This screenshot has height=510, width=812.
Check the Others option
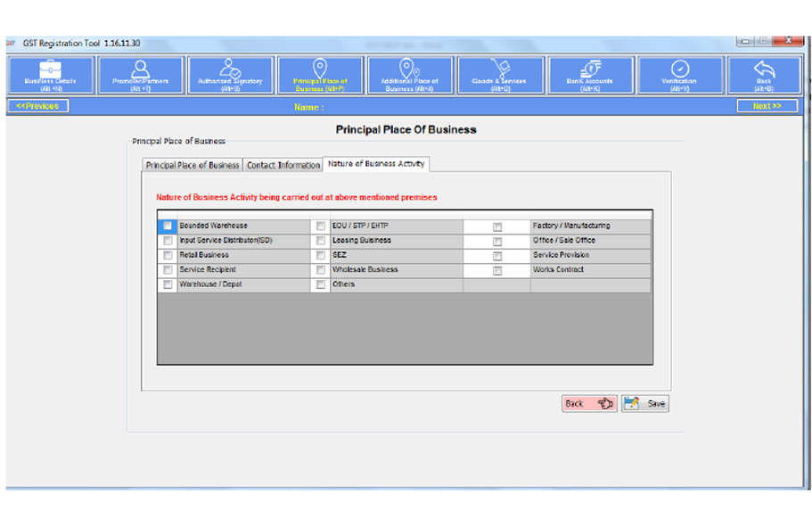click(321, 285)
